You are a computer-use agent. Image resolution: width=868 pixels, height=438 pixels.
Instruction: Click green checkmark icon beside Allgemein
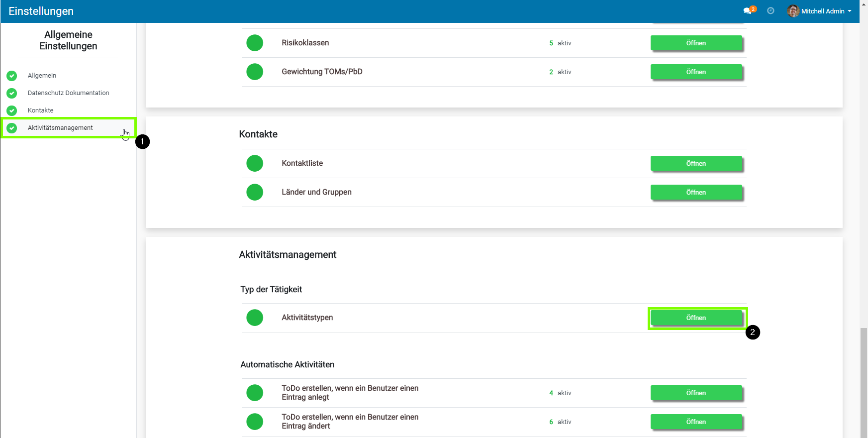tap(12, 76)
